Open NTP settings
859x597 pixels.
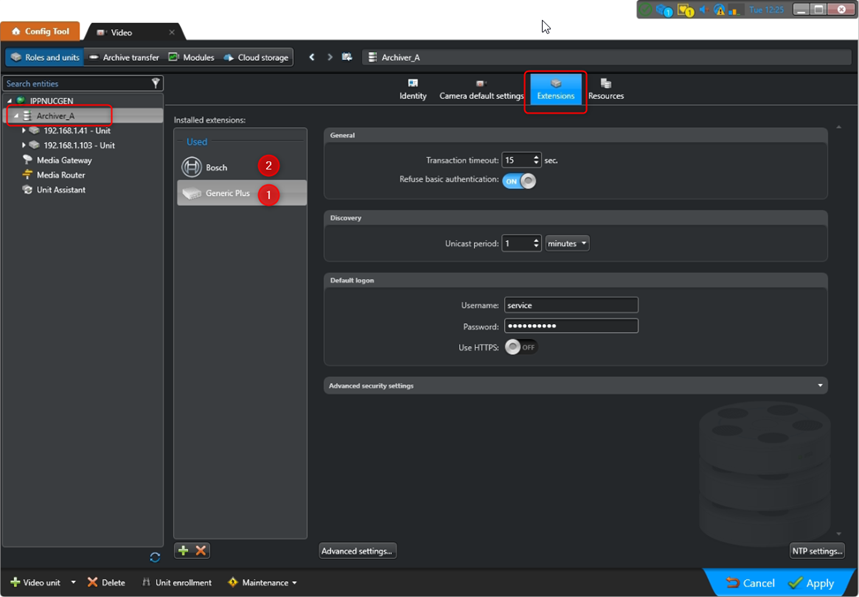(x=817, y=551)
